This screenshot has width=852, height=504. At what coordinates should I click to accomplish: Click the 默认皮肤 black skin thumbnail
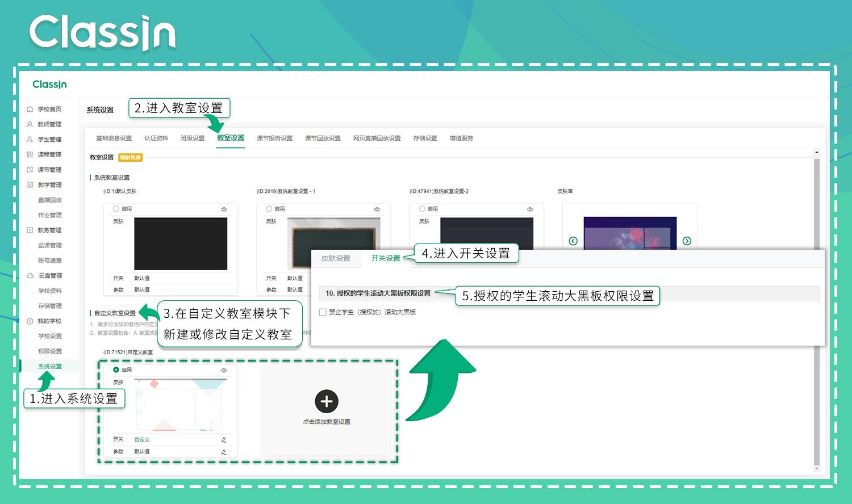pos(181,243)
